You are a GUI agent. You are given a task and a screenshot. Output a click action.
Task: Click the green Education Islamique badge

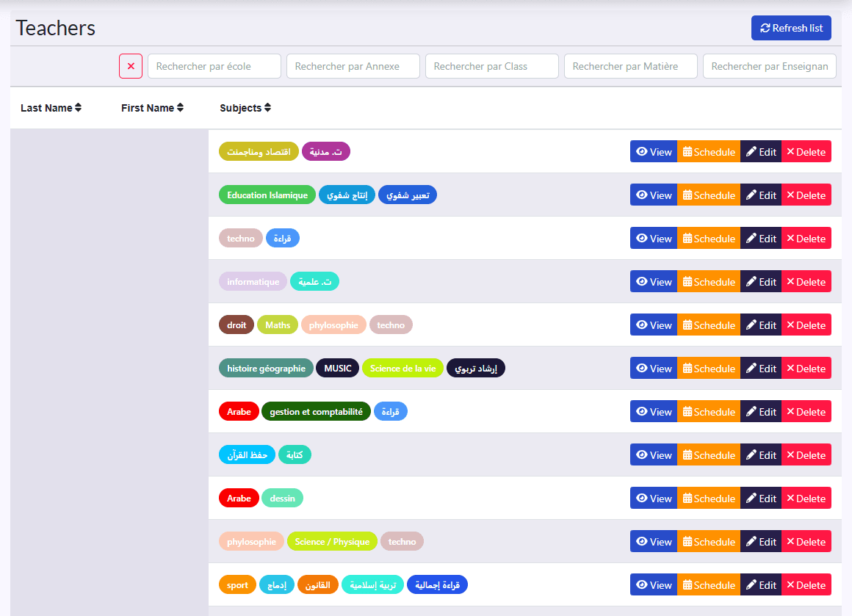click(267, 195)
